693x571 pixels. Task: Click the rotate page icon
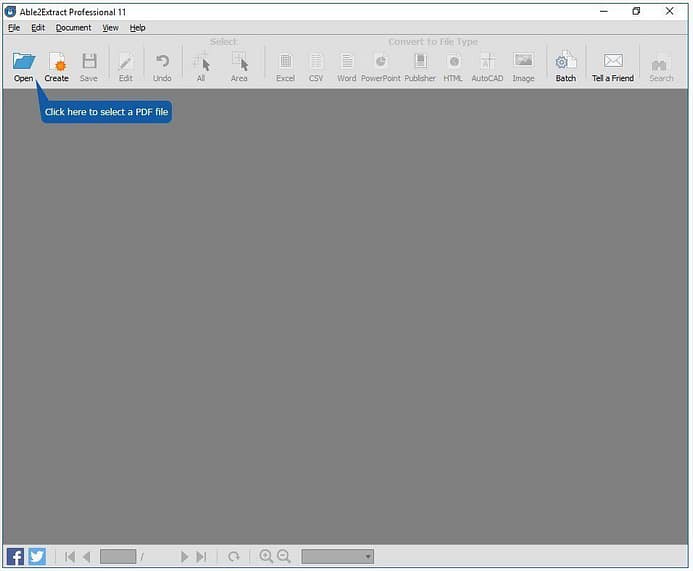coord(234,557)
